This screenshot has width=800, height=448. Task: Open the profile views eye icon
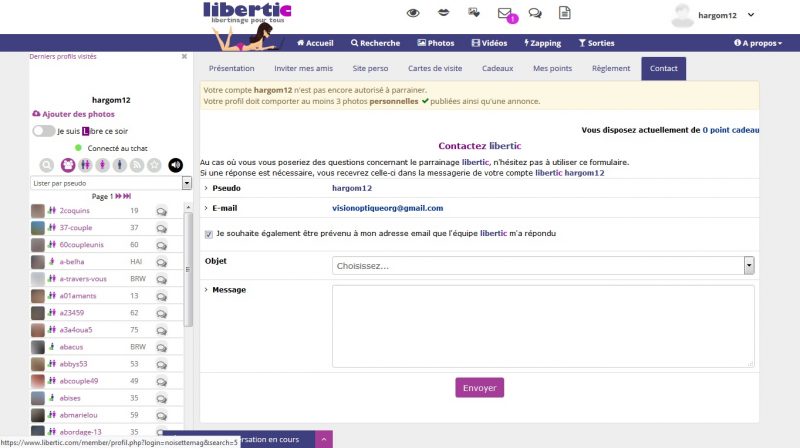[413, 13]
